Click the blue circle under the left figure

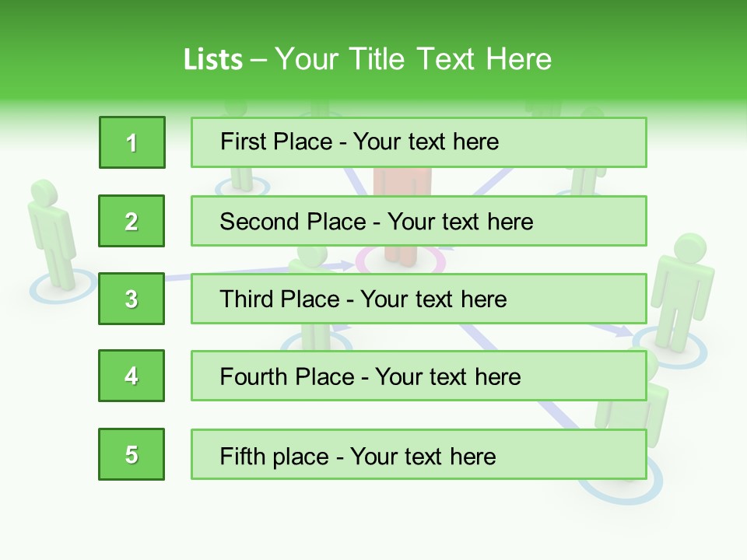click(x=62, y=285)
